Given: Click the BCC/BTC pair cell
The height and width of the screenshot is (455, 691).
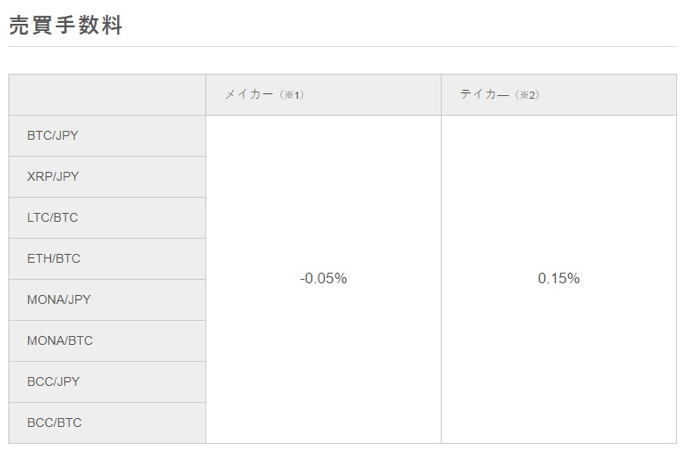Looking at the screenshot, I should [107, 423].
